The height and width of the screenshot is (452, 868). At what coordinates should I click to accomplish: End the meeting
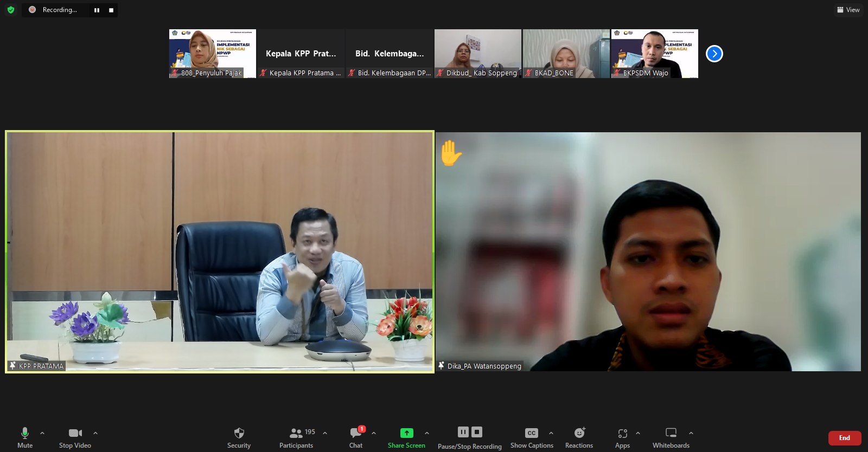[x=844, y=438]
